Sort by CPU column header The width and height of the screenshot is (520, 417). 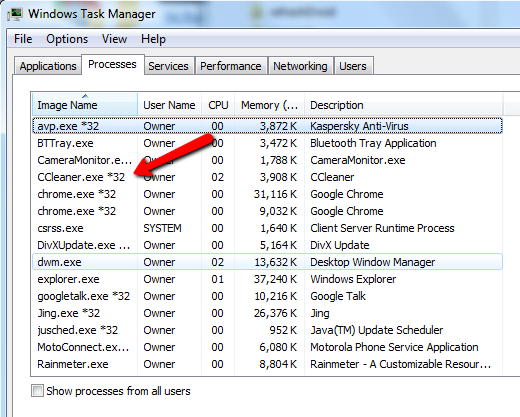pyautogui.click(x=218, y=105)
